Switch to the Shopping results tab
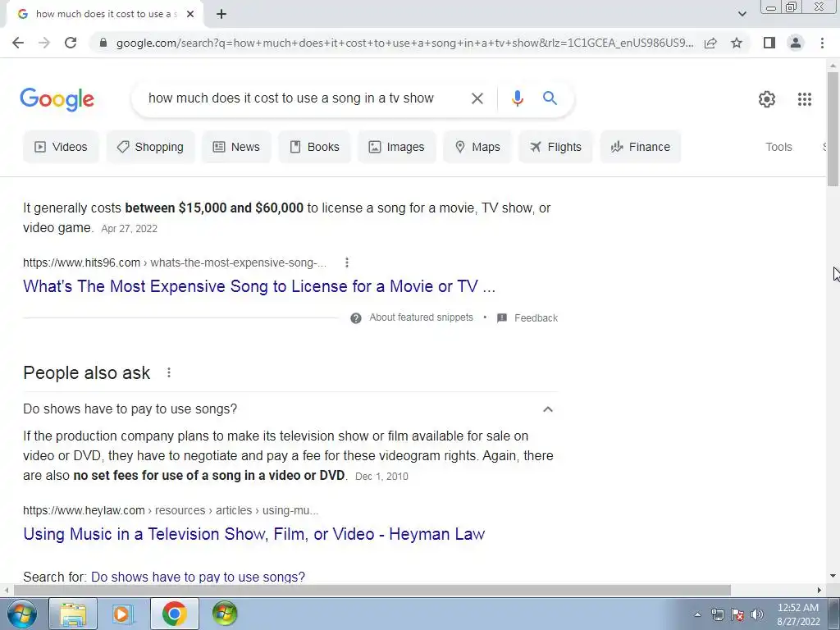Viewport: 840px width, 630px height. pyautogui.click(x=151, y=147)
